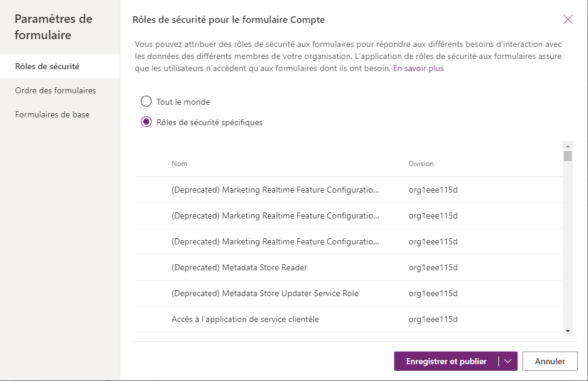Select Accès à l'application de service clientèle

[x=245, y=319]
